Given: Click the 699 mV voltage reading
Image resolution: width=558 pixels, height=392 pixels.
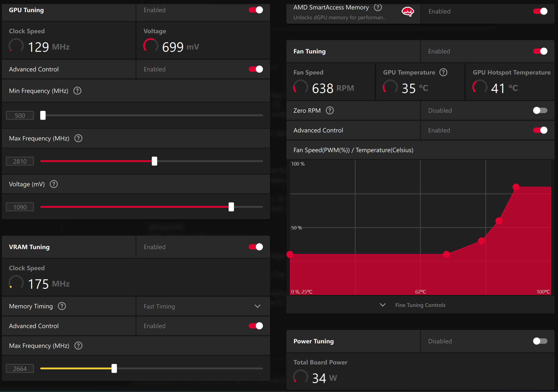Looking at the screenshot, I should click(x=181, y=47).
